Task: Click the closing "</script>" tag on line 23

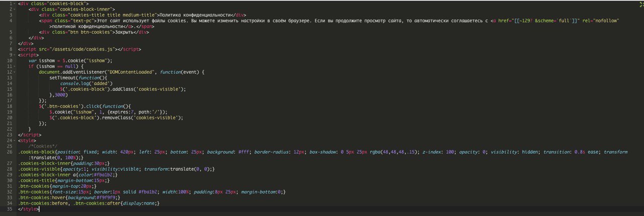Action: (30, 135)
